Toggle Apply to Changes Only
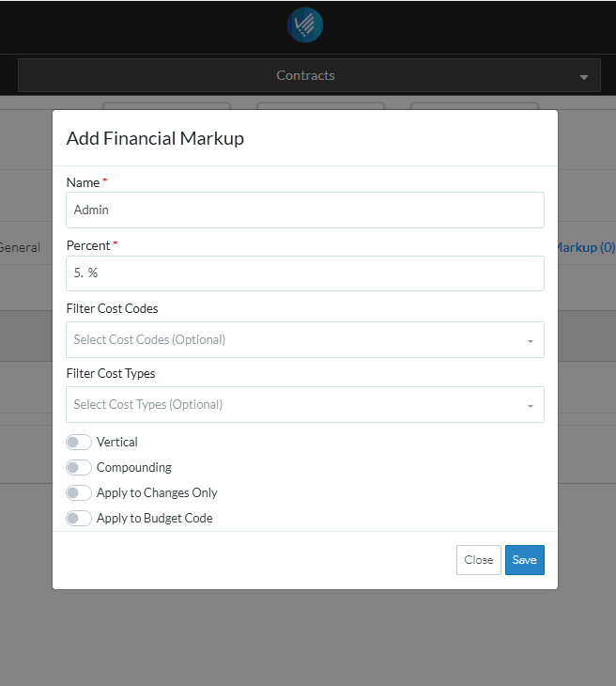616x686 pixels. pos(79,492)
